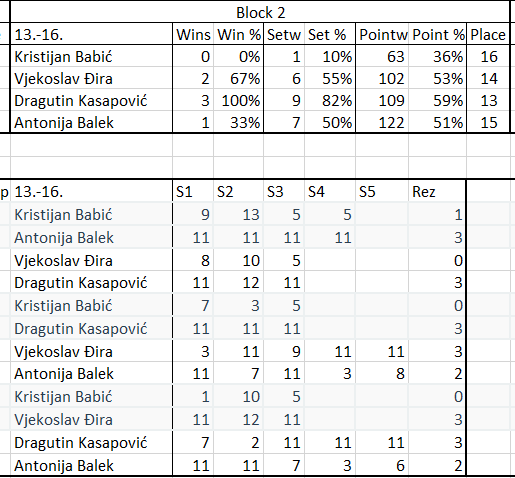Select the S1 header in results table
This screenshot has height=478, width=515.
click(x=193, y=192)
